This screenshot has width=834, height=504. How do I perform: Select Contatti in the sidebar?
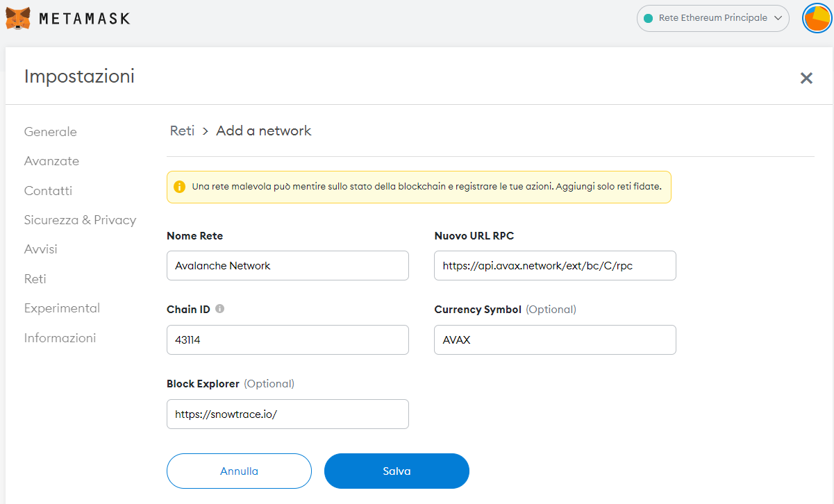pyautogui.click(x=48, y=191)
